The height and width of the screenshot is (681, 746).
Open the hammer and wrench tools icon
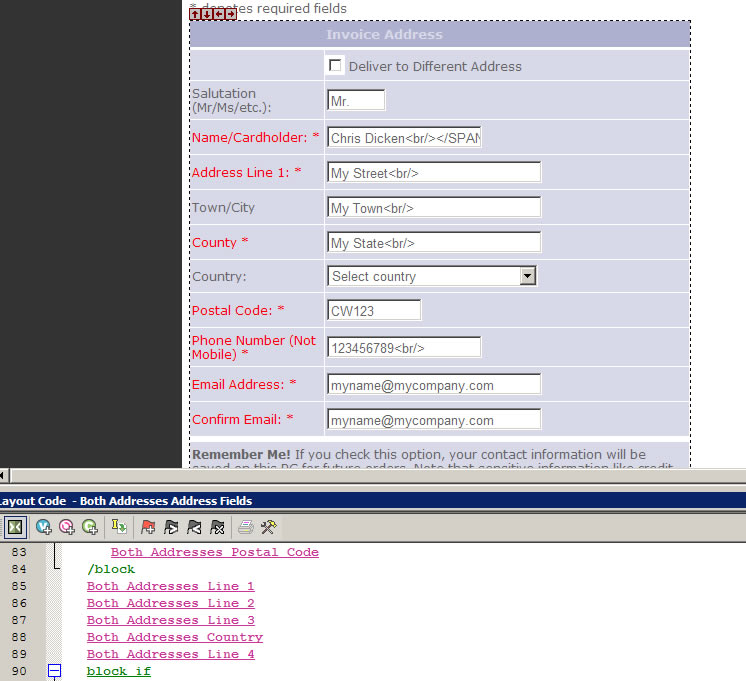tap(268, 526)
